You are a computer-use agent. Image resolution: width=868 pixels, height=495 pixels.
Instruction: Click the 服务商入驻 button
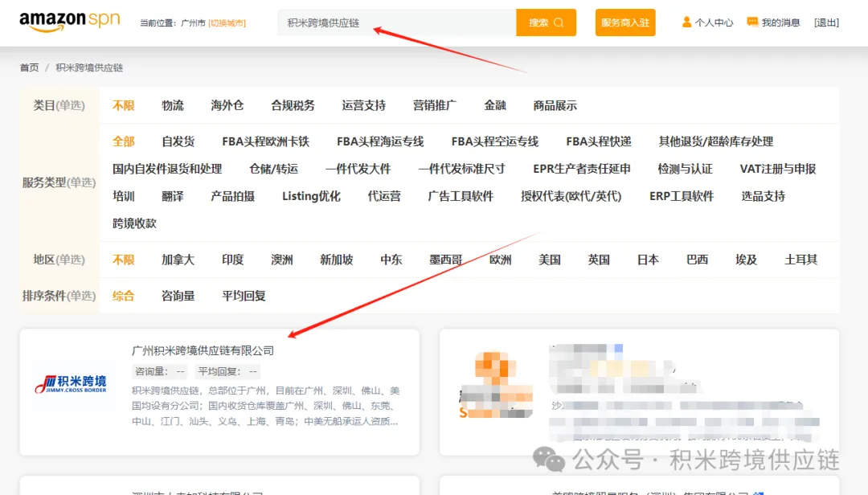pyautogui.click(x=624, y=22)
